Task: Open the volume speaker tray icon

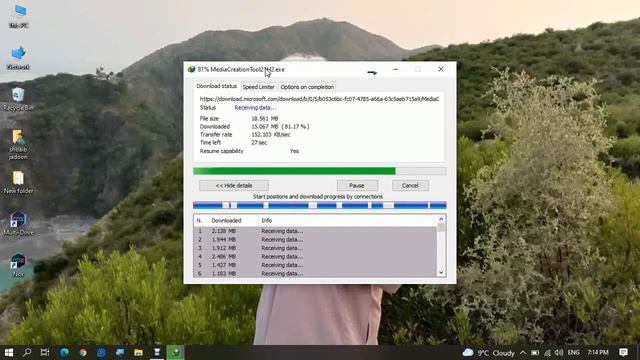Action: point(559,353)
